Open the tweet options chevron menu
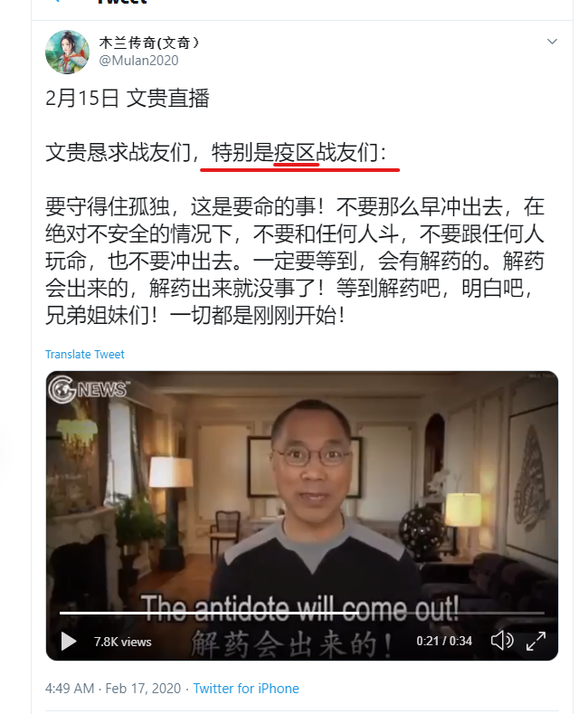588x714 pixels. click(x=552, y=42)
